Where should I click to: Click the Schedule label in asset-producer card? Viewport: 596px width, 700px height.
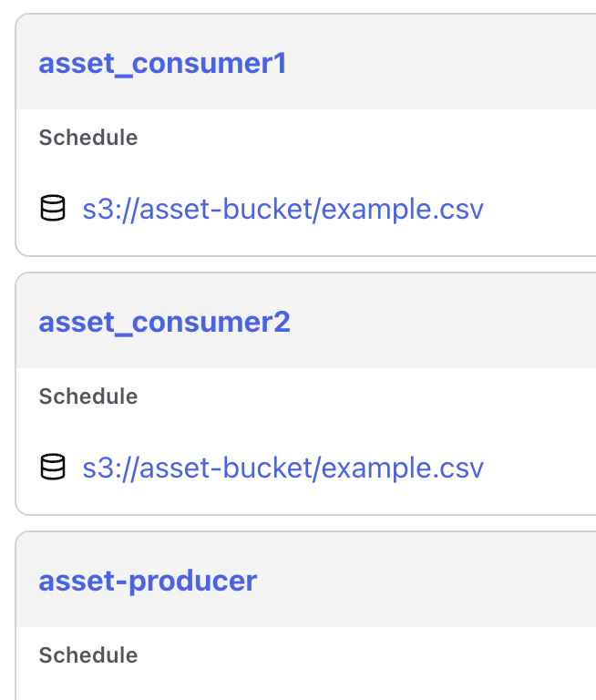click(88, 655)
